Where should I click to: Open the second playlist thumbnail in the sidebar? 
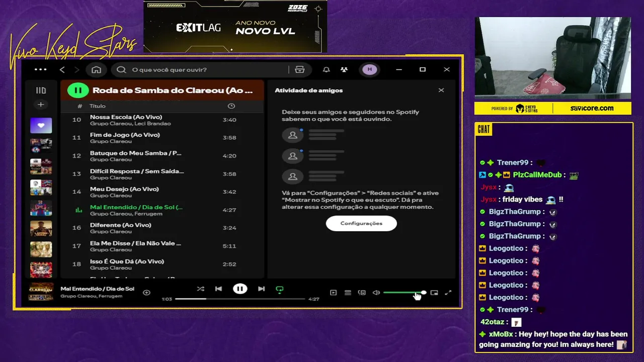[41, 146]
